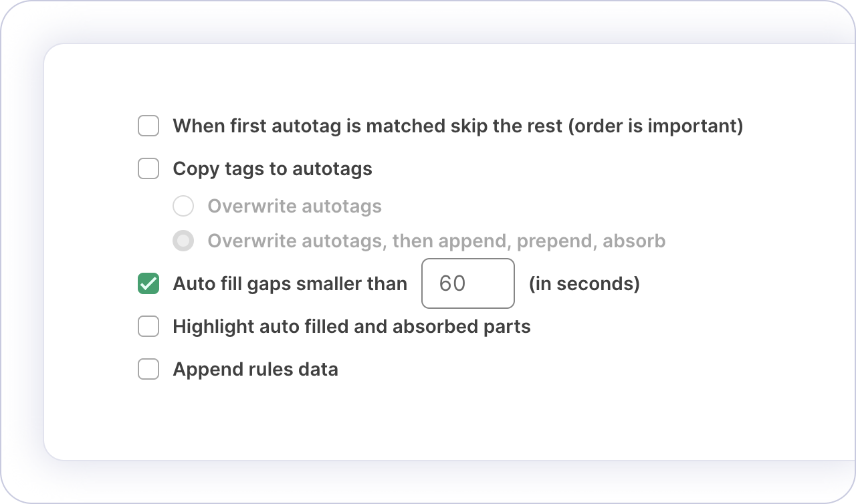Check the Copy tags to autotags box
This screenshot has width=856, height=504.
[x=148, y=168]
